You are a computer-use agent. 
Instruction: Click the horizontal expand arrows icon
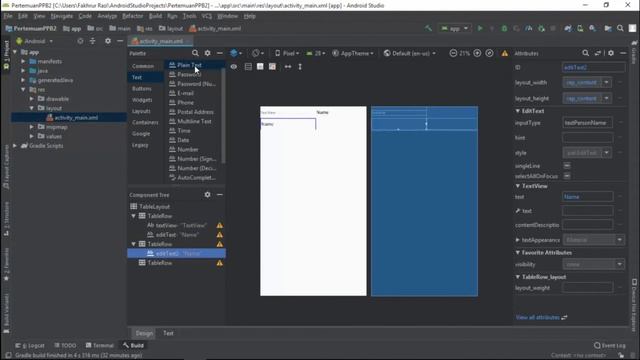pyautogui.click(x=288, y=67)
